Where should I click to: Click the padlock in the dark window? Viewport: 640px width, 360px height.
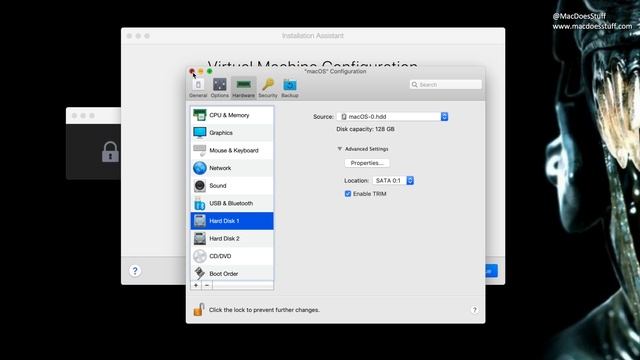tap(110, 152)
